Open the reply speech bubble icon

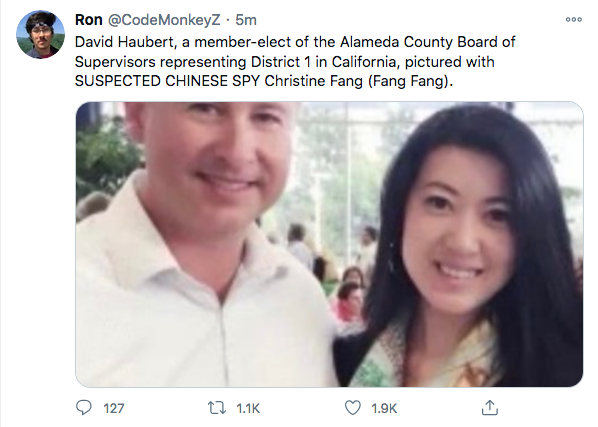coord(84,408)
